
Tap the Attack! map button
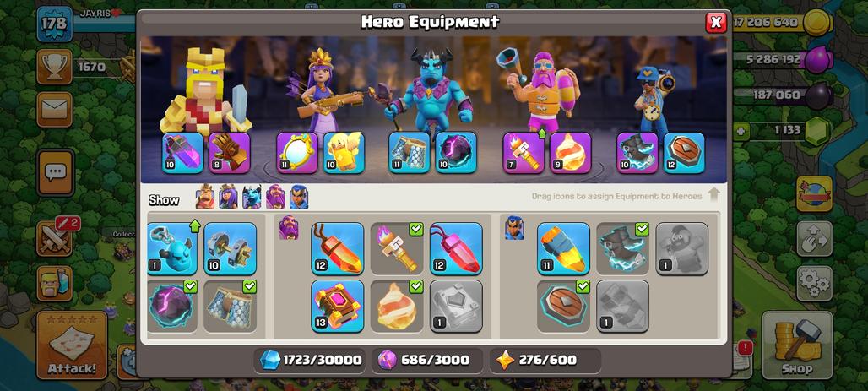(x=72, y=345)
